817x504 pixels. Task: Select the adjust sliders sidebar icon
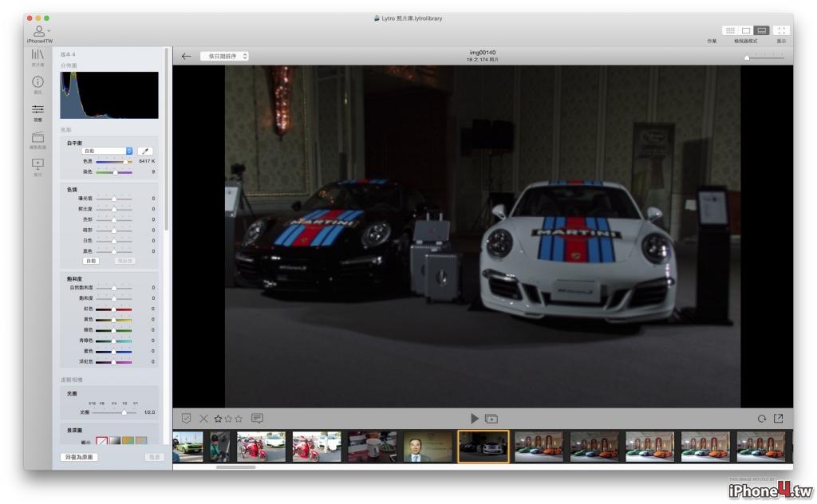point(37,109)
